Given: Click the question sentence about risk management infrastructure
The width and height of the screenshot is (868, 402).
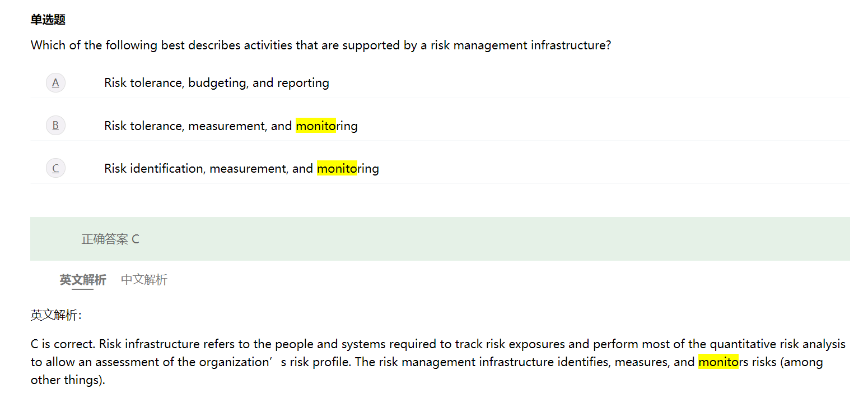Looking at the screenshot, I should click(320, 45).
